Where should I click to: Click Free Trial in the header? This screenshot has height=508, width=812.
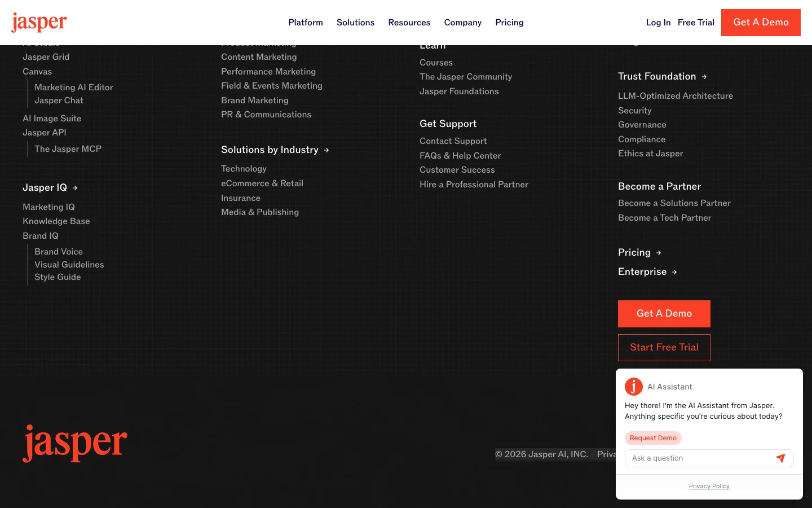[x=696, y=23]
